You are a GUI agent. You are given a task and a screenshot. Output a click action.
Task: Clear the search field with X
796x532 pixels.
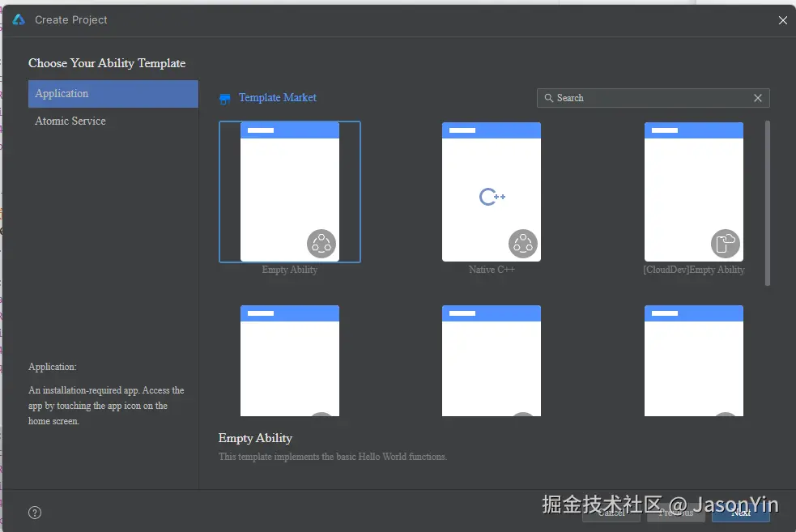pos(757,98)
